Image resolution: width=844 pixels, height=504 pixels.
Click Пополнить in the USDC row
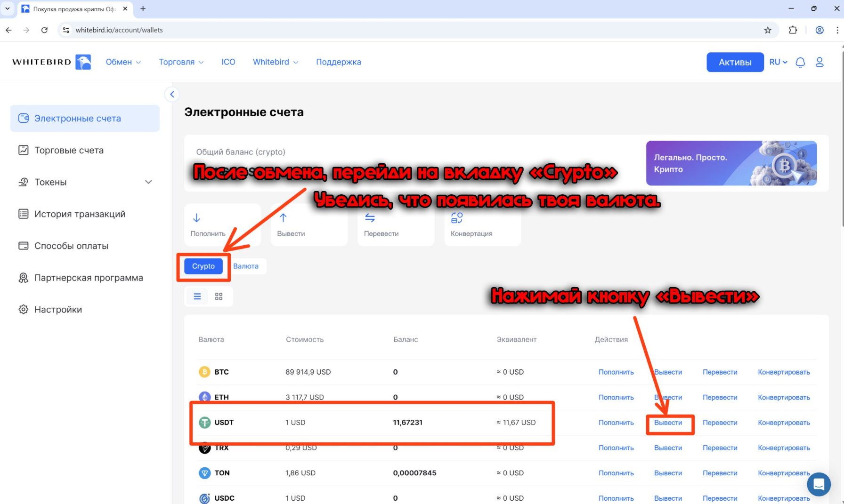point(616,498)
